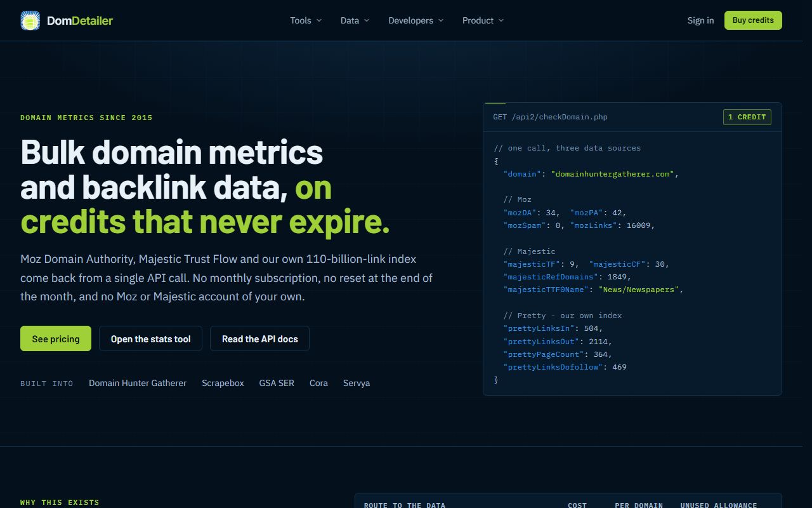Click the 1 CREDIT badge
This screenshot has height=508, width=812.
[747, 117]
